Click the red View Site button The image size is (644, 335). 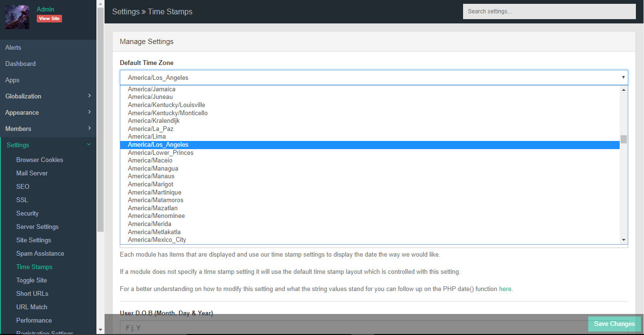point(49,19)
